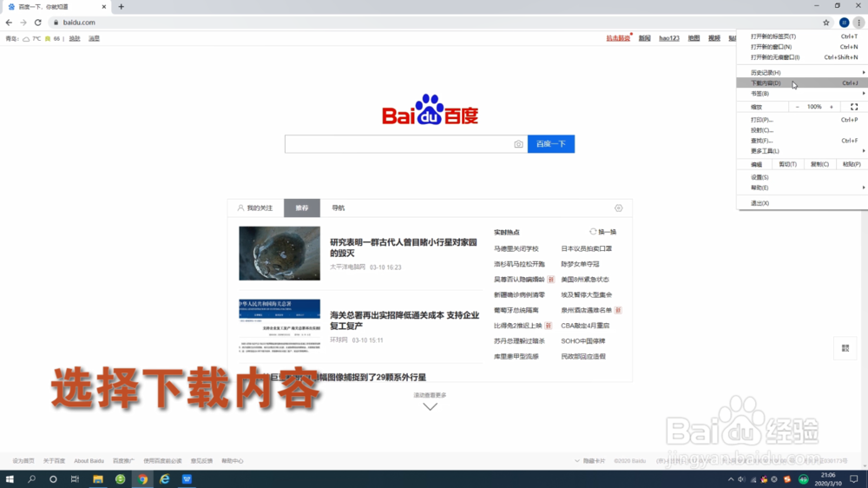Open the asteroid news thumbnail
The image size is (868, 488).
[279, 254]
